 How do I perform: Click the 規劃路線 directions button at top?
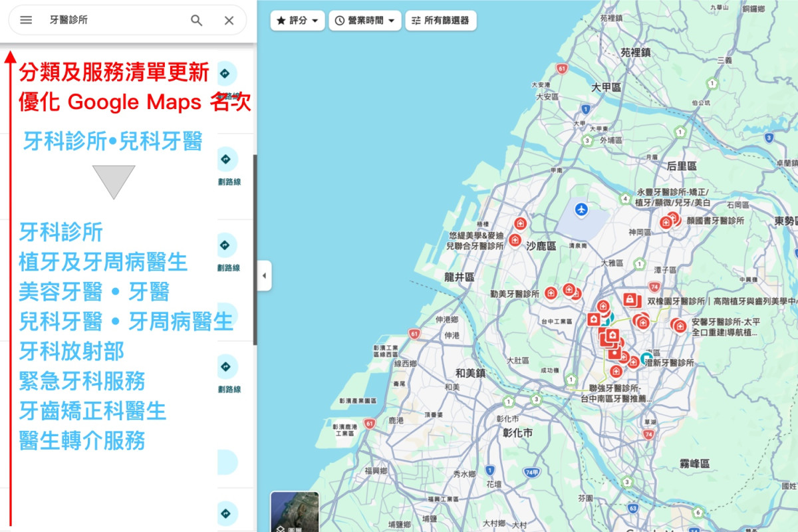point(225,73)
